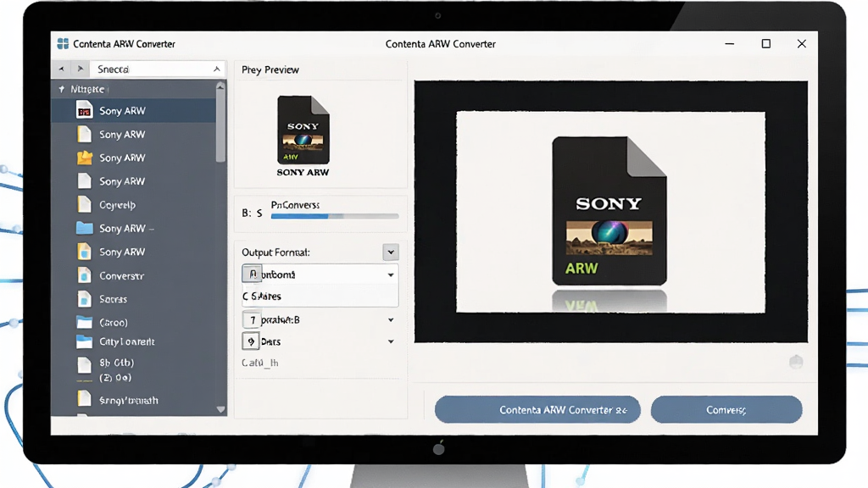Click the blue folder icon beside 'Sony ARW –'

click(84, 228)
